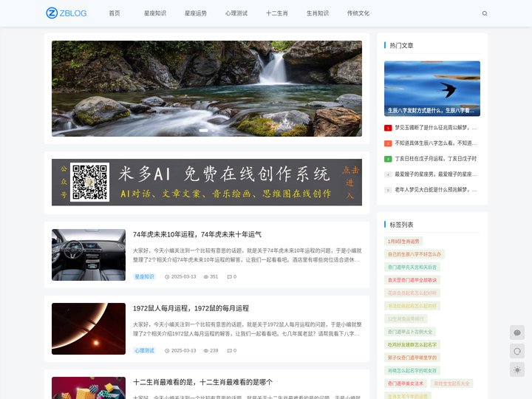Open the 传统文化 menu item
The height and width of the screenshot is (399, 532).
[358, 13]
